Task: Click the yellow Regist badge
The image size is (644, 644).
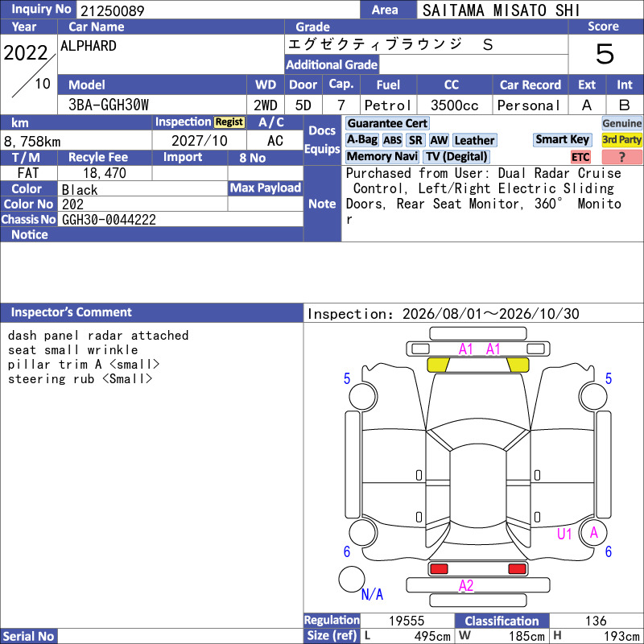Action: [x=229, y=122]
